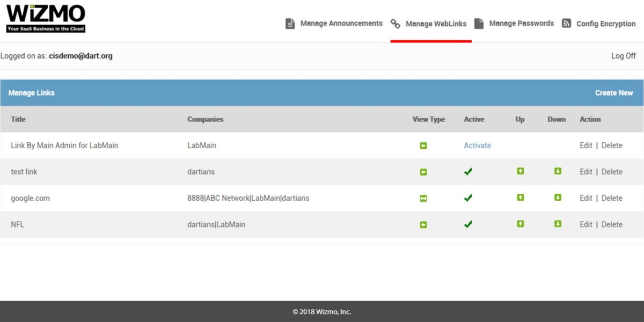
Task: Click the Manage WebLinks chain icon
Action: 396,24
